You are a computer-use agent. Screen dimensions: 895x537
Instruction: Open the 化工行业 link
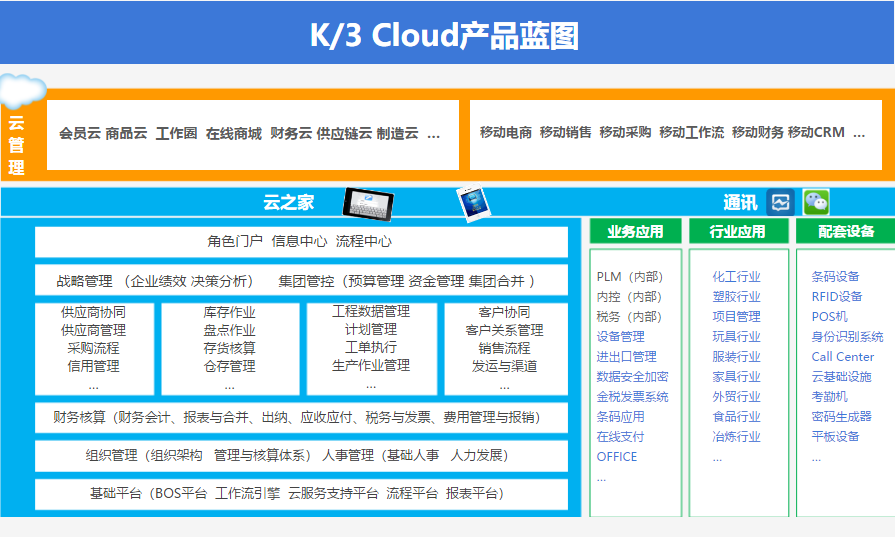point(736,277)
